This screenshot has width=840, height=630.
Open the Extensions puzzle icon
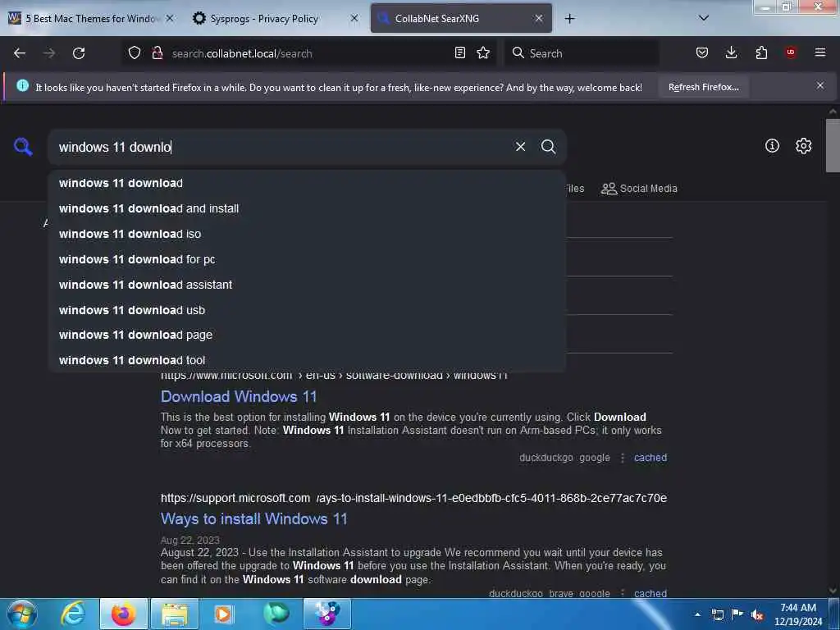(x=761, y=52)
